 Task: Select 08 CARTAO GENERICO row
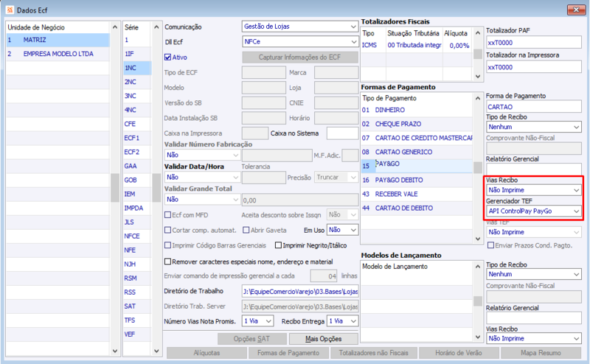click(x=417, y=152)
